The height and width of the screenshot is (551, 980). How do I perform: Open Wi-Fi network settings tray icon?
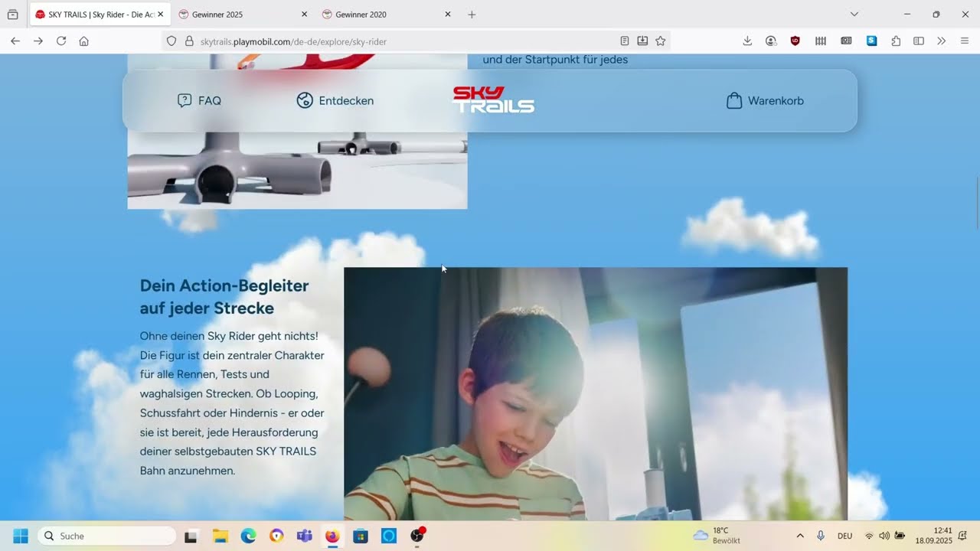point(869,536)
